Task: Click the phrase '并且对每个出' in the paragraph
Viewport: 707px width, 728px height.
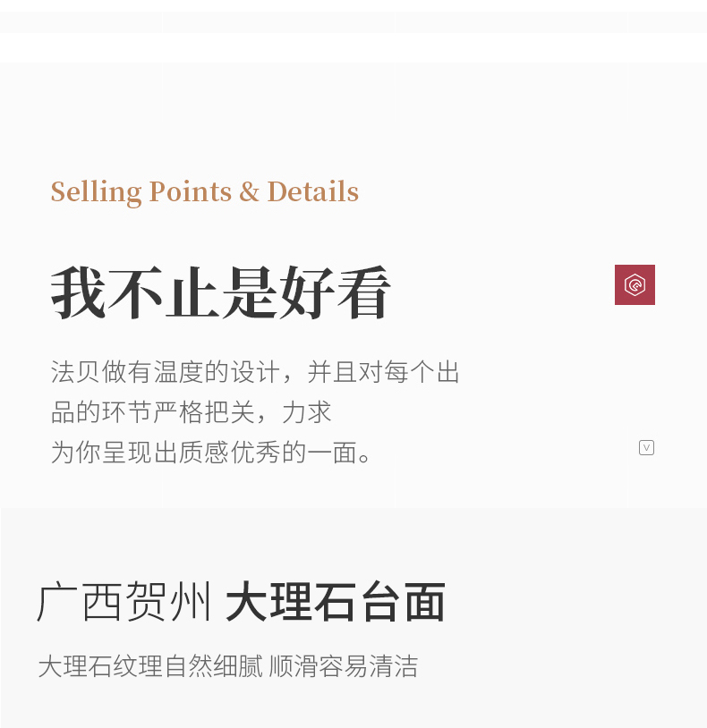Action: pyautogui.click(x=383, y=372)
